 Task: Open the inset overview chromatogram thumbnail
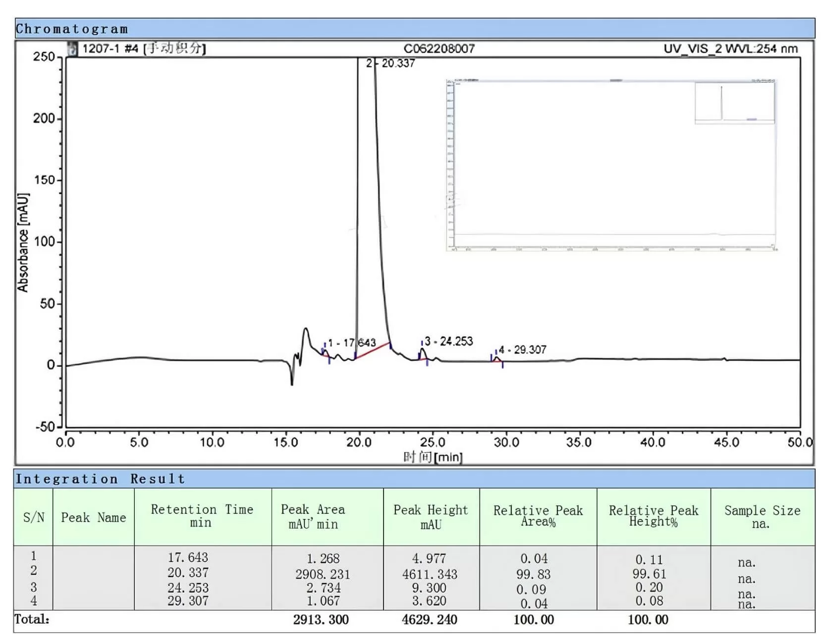pos(611,165)
